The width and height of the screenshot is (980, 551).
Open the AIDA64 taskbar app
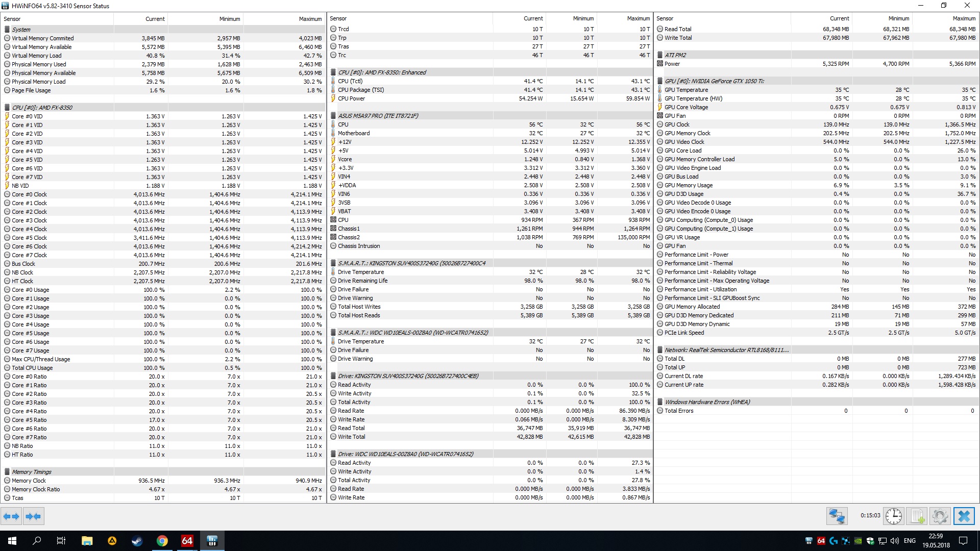(187, 541)
